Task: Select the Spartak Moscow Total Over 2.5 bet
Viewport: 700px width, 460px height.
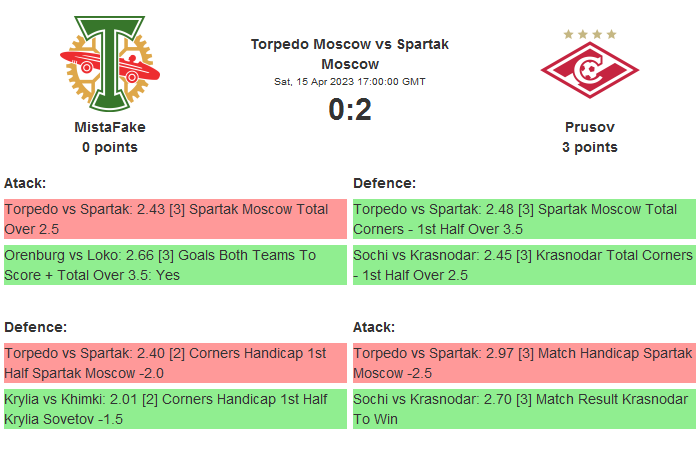Action: tap(175, 219)
